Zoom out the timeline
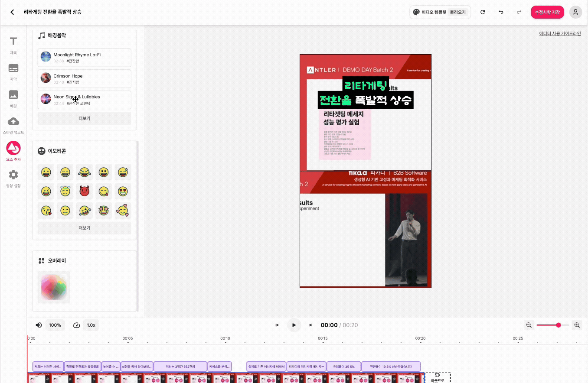588x383 pixels. coord(529,325)
